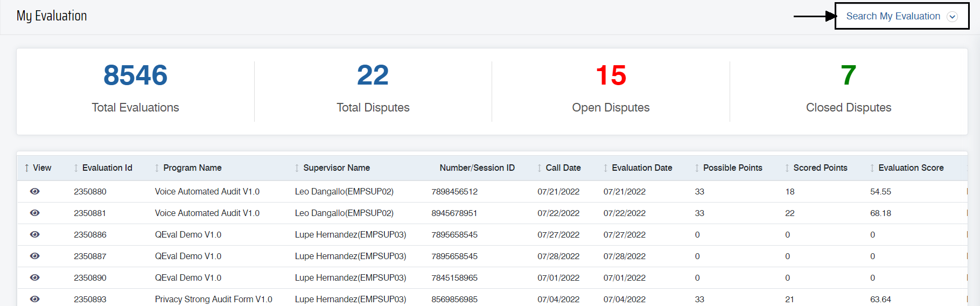980x306 pixels.
Task: Sort table by Scored Points column
Action: tap(816, 168)
